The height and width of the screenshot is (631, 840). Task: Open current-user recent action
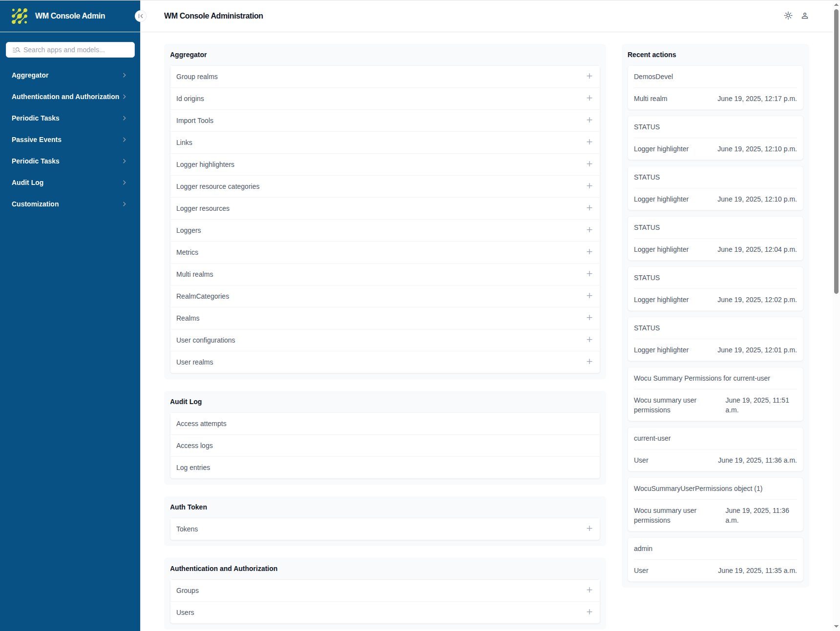pyautogui.click(x=652, y=438)
